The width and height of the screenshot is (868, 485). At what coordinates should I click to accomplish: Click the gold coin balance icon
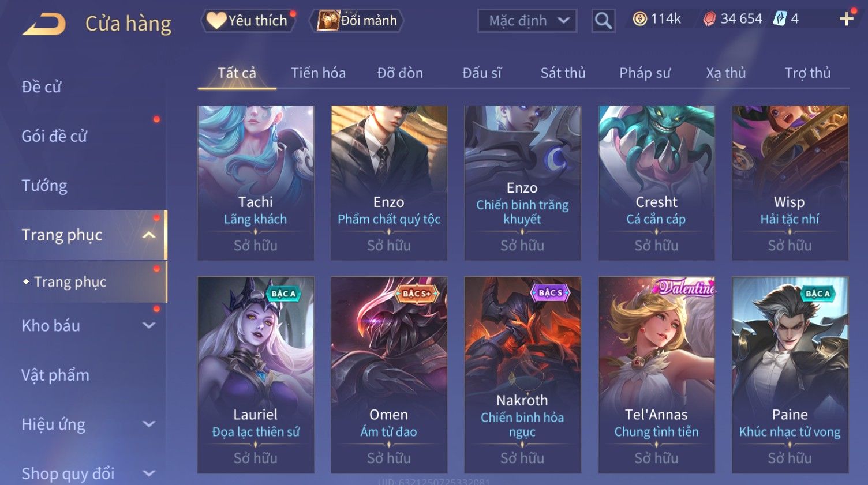639,19
